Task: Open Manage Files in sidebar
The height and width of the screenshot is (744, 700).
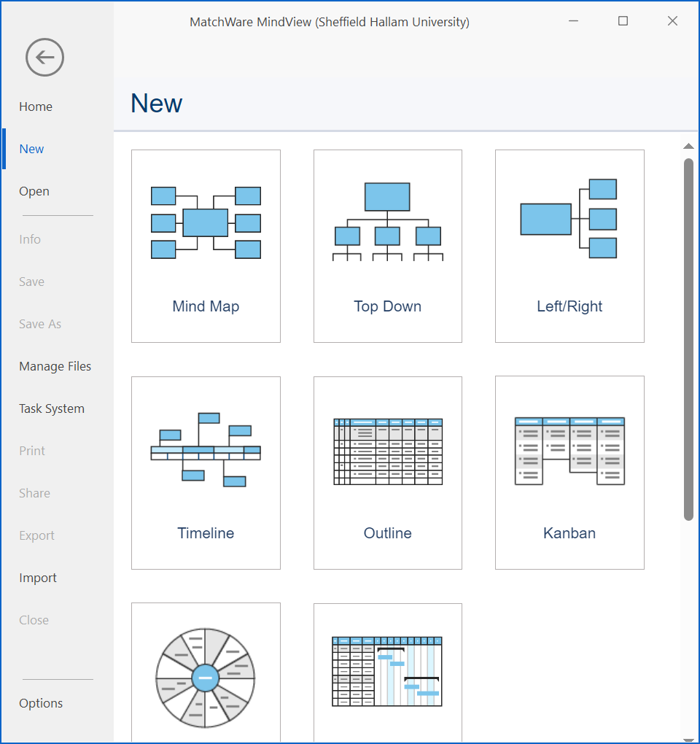Action: 55,366
